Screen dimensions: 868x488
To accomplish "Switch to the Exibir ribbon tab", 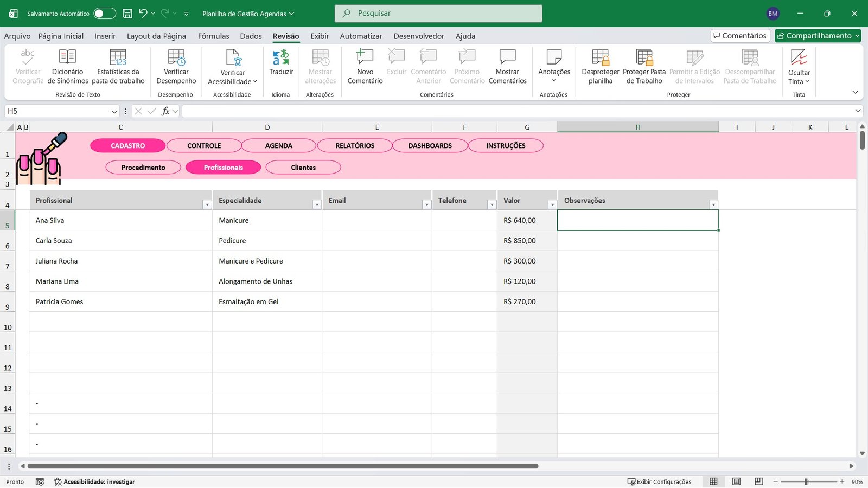I will 320,36.
